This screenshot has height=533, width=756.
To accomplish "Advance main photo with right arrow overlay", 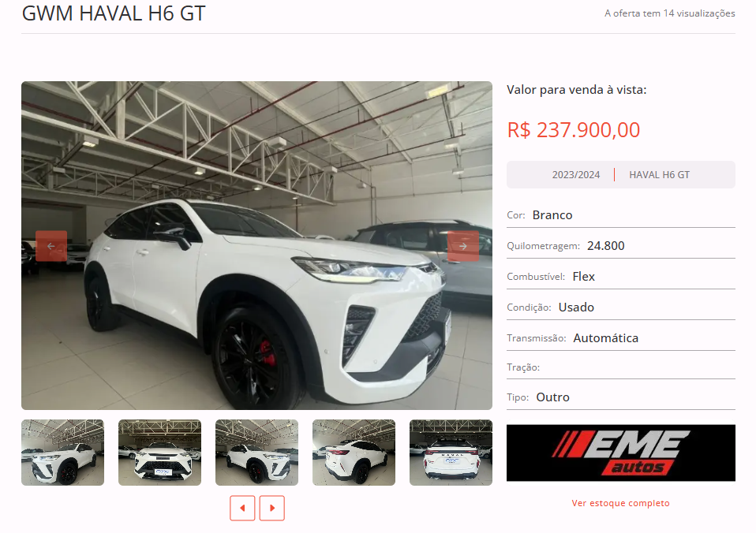I will point(463,246).
